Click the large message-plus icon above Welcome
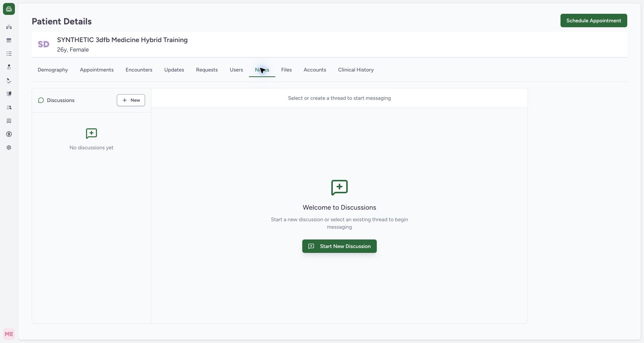This screenshot has width=644, height=343. click(340, 188)
